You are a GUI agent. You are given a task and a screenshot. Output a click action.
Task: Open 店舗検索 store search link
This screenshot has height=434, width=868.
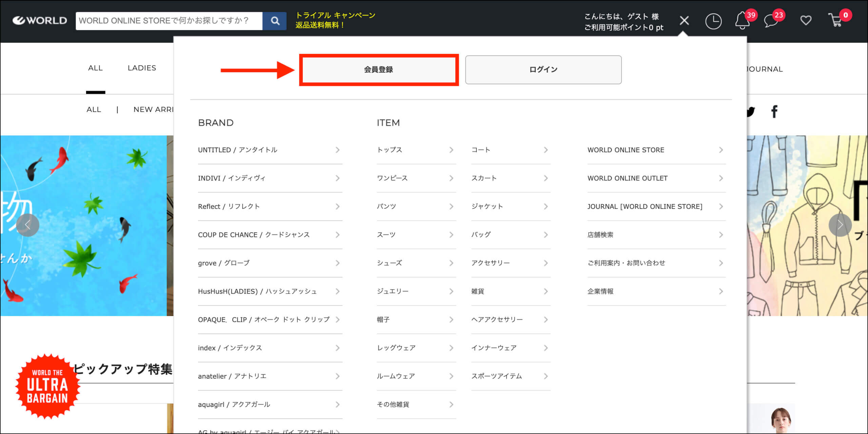tap(656, 235)
